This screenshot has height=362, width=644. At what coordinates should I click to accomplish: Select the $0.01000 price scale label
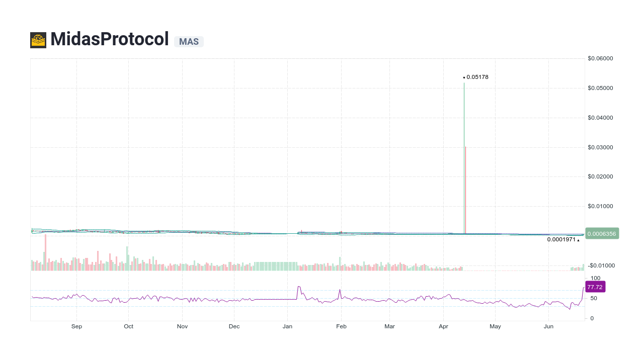pyautogui.click(x=599, y=206)
